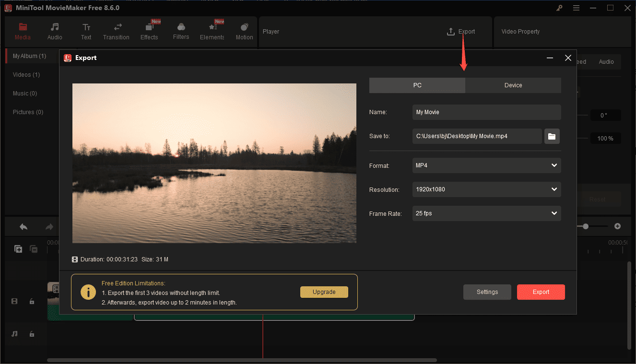This screenshot has width=636, height=364.
Task: Click the sunset lake preview image
Action: pyautogui.click(x=214, y=163)
